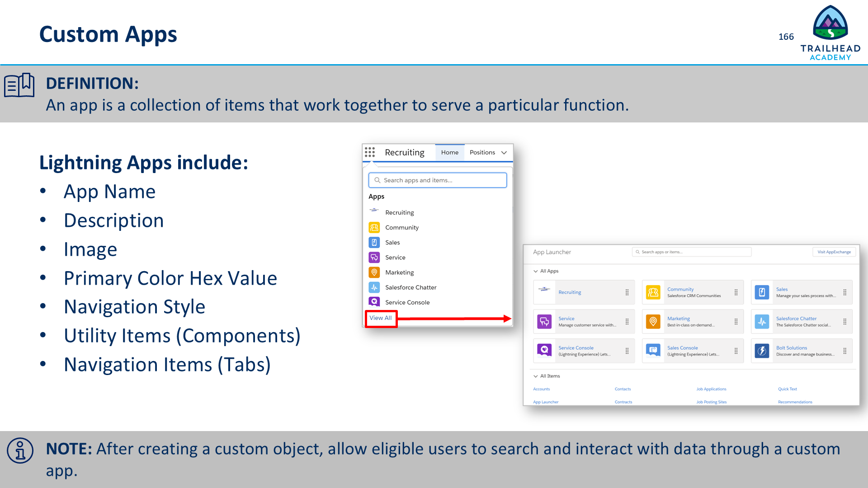The width and height of the screenshot is (868, 488).
Task: Click Sales tile icon in App Launcher
Action: [762, 292]
